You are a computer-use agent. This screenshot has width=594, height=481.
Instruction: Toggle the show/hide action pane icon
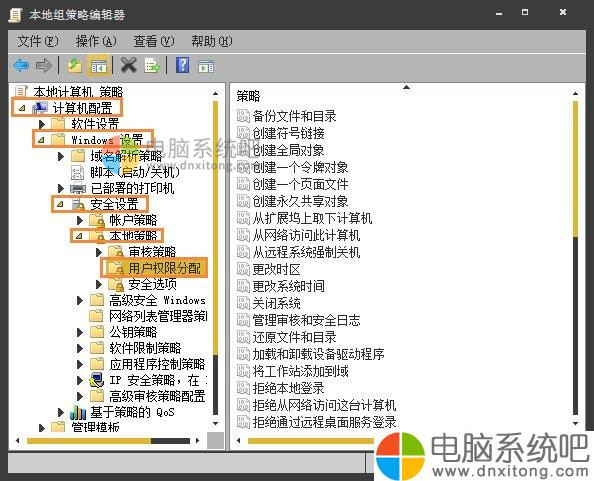click(x=206, y=66)
